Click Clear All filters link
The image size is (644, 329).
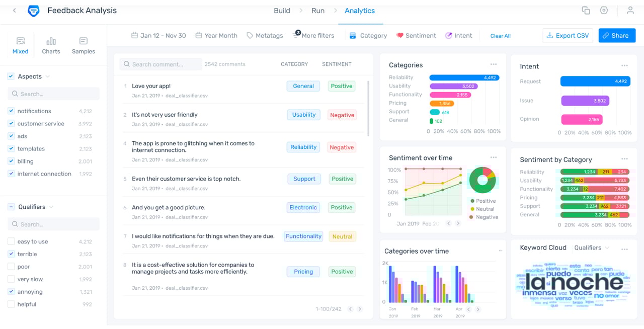click(501, 36)
